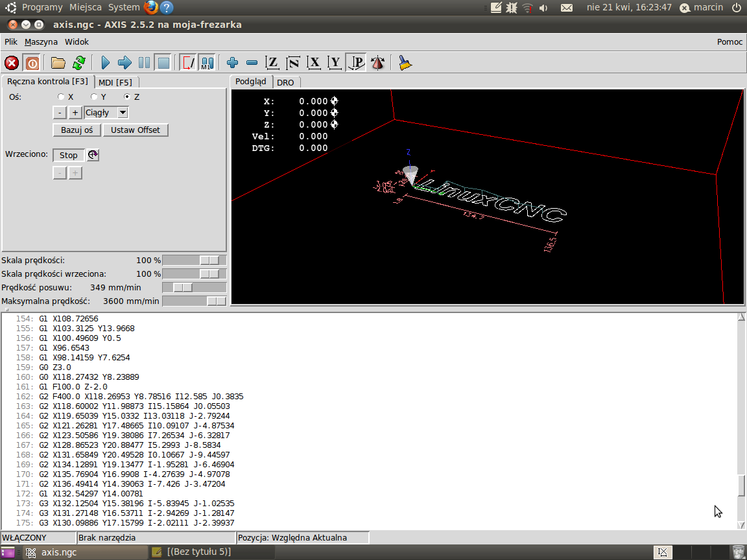
Task: Switch preview to perspective P view
Action: click(356, 63)
